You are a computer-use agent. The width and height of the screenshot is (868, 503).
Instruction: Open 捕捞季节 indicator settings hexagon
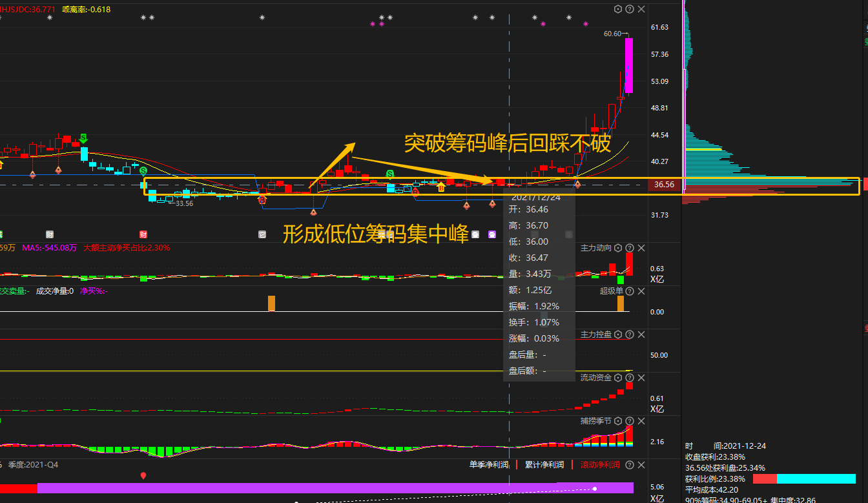coord(618,421)
